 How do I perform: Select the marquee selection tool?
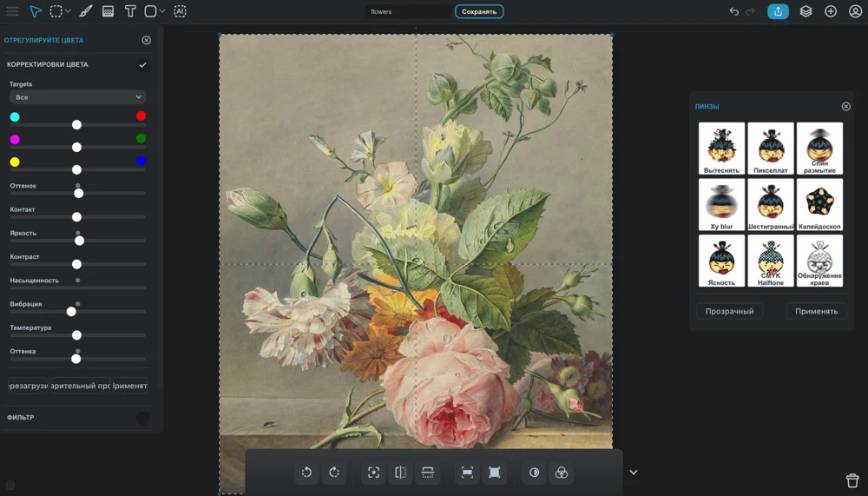[x=56, y=11]
